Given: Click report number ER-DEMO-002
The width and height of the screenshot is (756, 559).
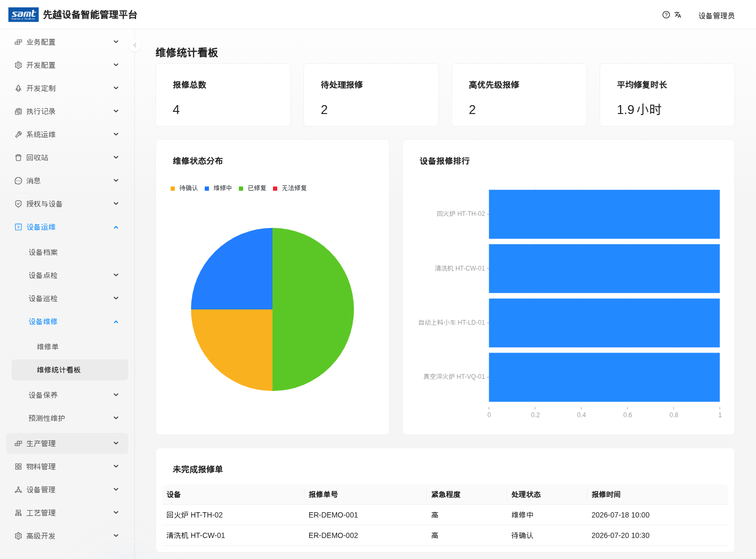Looking at the screenshot, I should (x=333, y=535).
